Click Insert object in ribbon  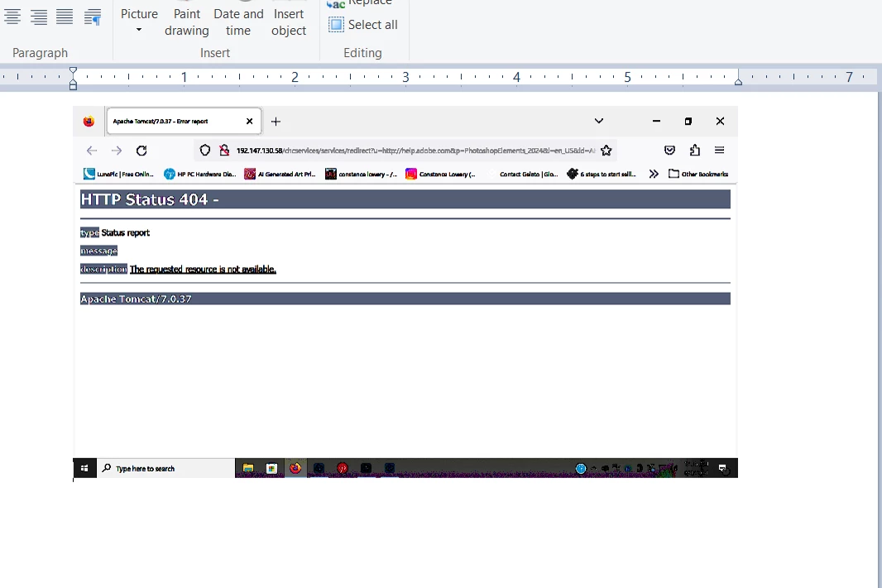[289, 22]
